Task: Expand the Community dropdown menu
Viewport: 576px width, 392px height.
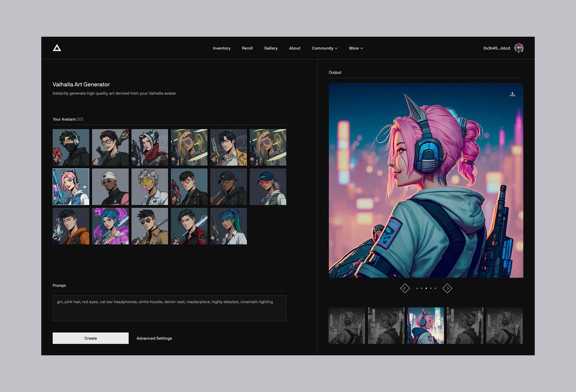Action: click(325, 48)
